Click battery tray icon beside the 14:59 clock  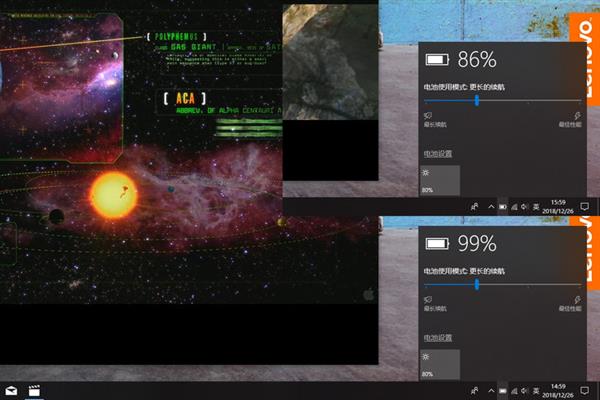point(502,391)
